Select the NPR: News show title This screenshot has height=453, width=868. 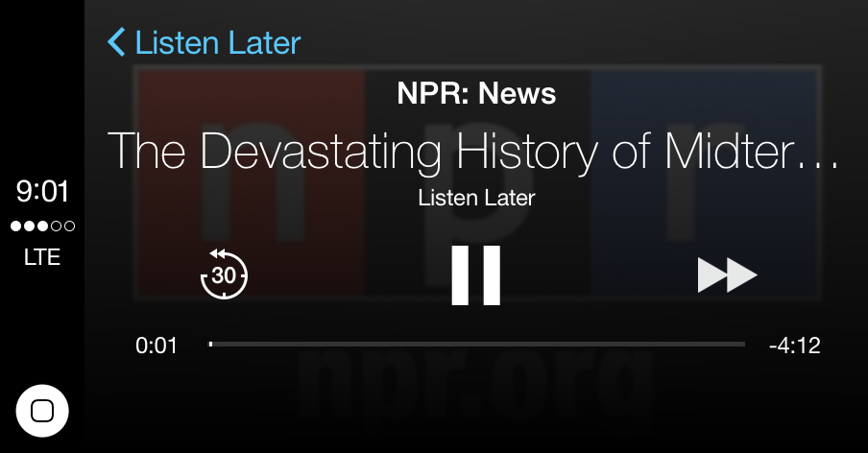pos(476,94)
